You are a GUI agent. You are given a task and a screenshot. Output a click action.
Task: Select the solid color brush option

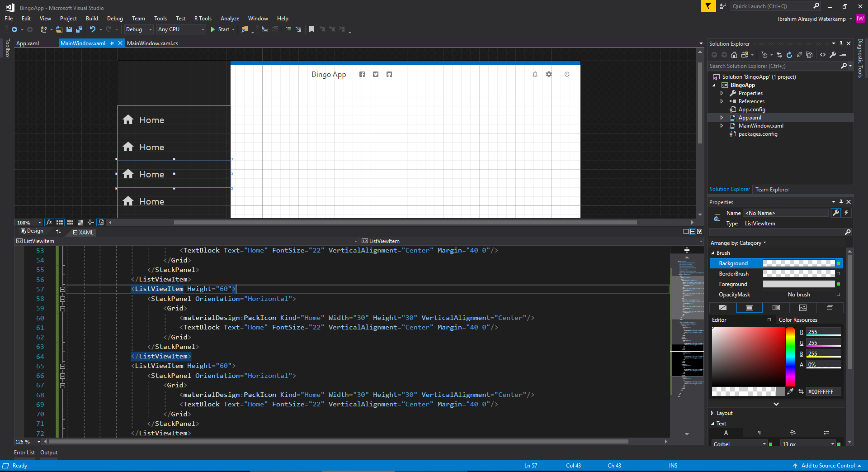(x=749, y=308)
